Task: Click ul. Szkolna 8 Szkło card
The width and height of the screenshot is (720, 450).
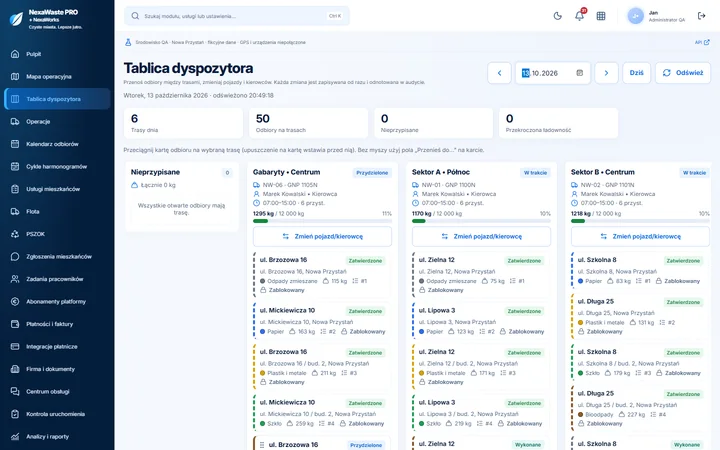Action: (x=640, y=362)
